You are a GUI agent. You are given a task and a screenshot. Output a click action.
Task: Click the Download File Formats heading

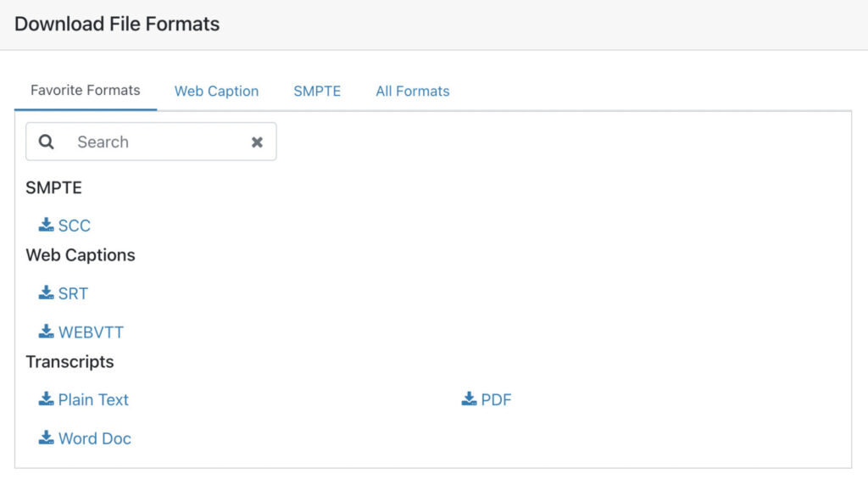pos(117,24)
